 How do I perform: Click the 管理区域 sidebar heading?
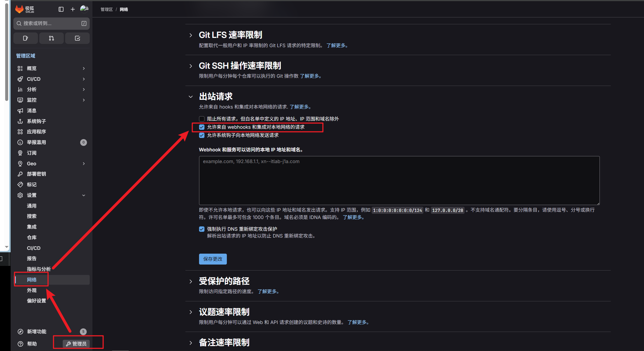(x=26, y=56)
